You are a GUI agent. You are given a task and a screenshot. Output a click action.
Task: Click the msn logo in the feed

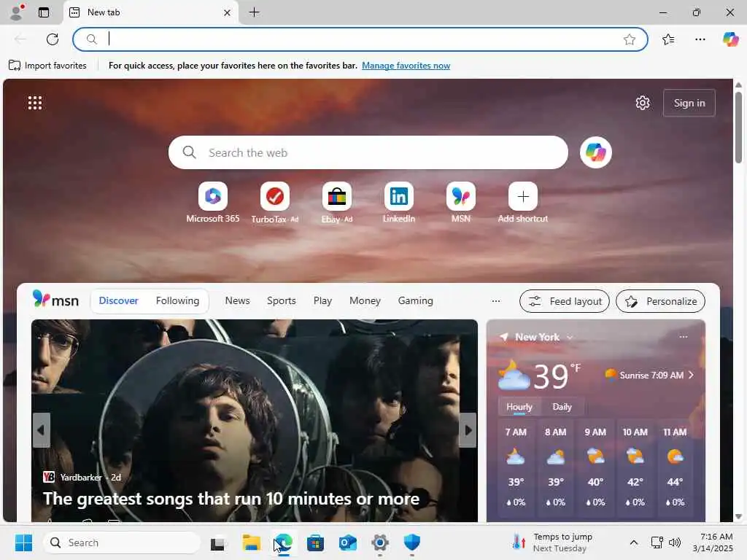(x=55, y=300)
